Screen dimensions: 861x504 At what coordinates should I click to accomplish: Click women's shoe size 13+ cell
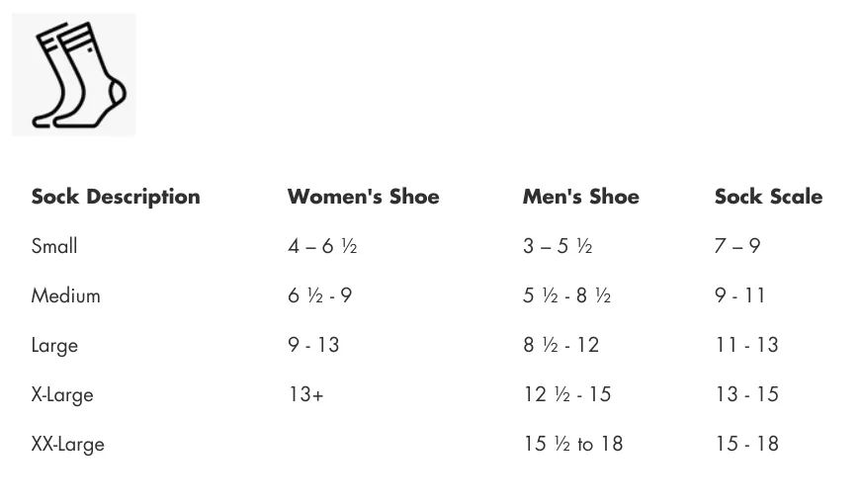305,394
